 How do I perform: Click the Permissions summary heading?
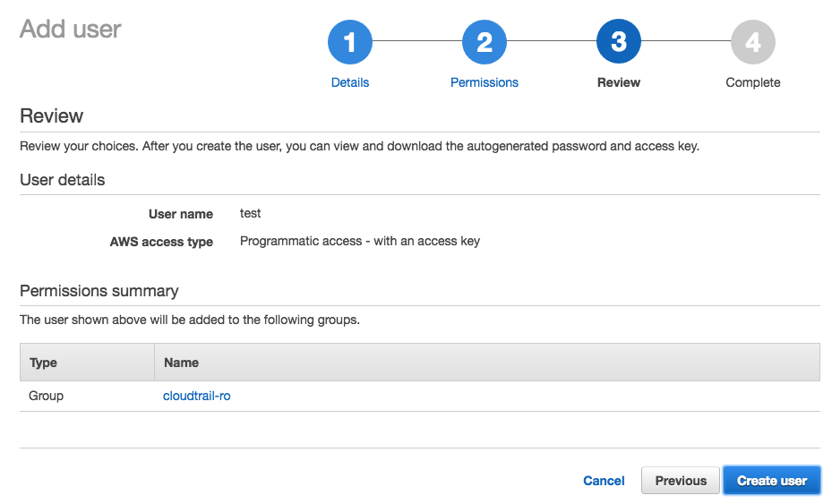pyautogui.click(x=99, y=291)
